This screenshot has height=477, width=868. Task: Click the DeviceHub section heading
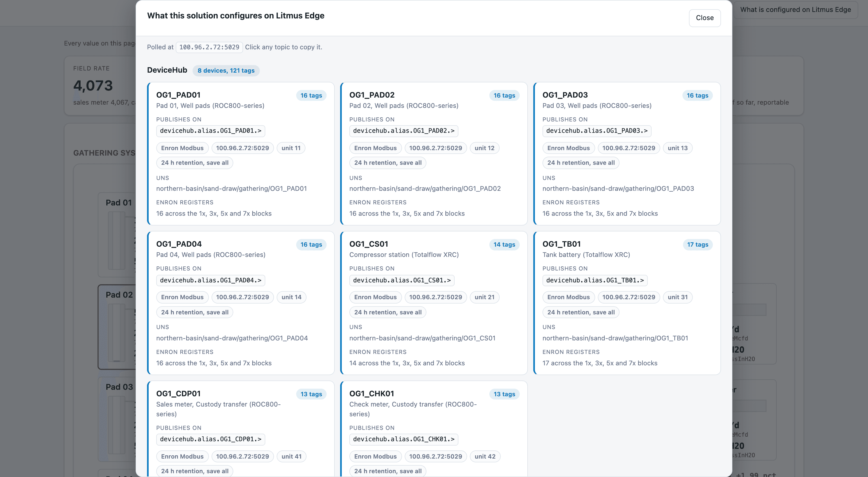pos(167,70)
